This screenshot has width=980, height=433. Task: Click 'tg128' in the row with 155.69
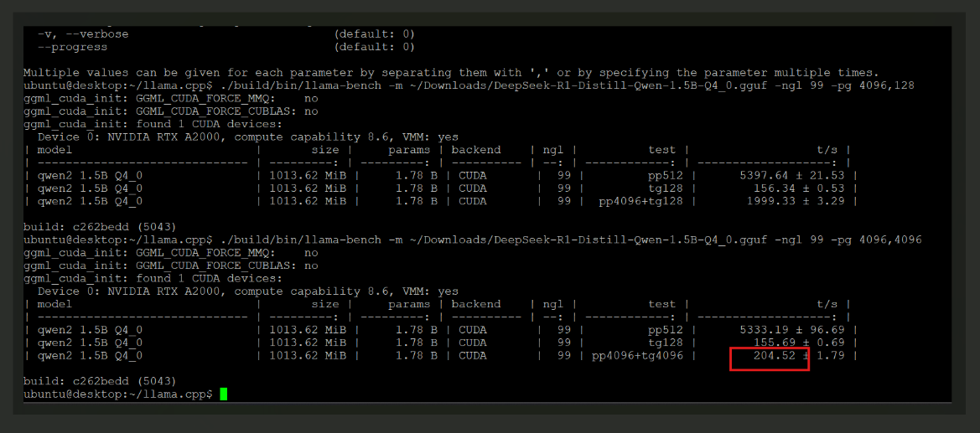click(x=665, y=343)
